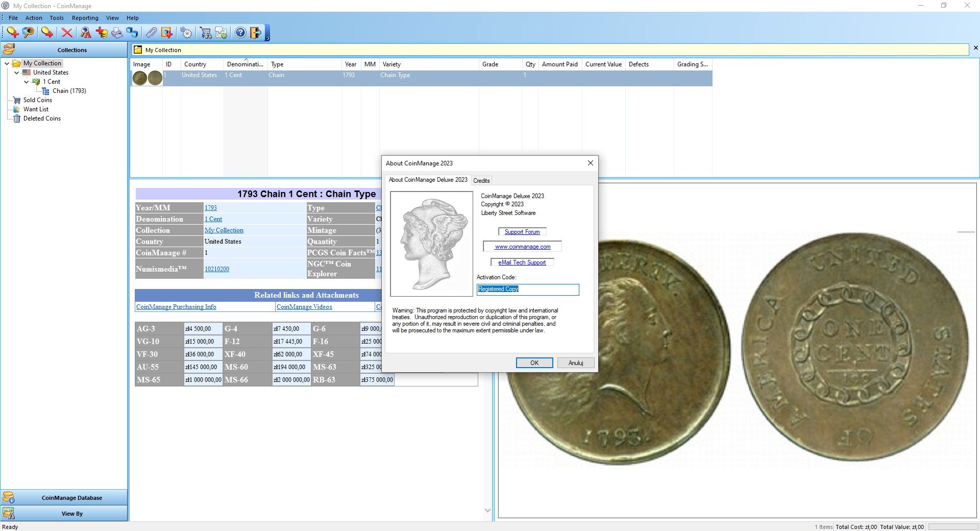Open the Action menu

coord(34,18)
